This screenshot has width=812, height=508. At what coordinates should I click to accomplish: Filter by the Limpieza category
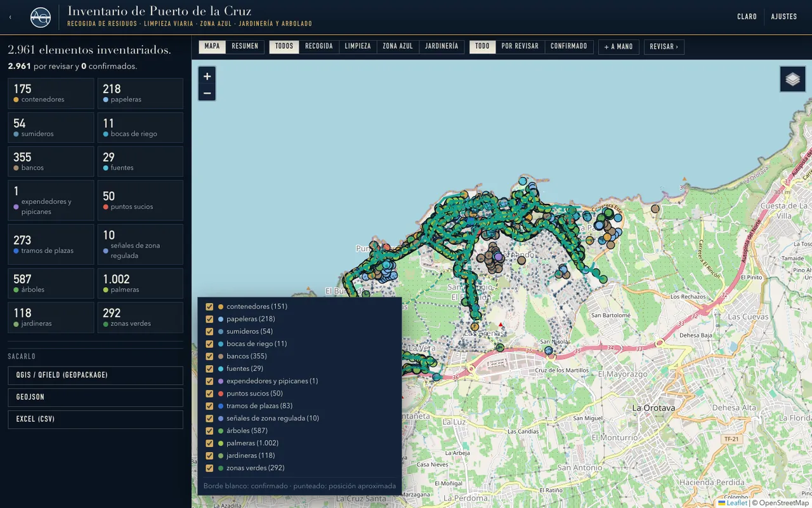coord(358,46)
